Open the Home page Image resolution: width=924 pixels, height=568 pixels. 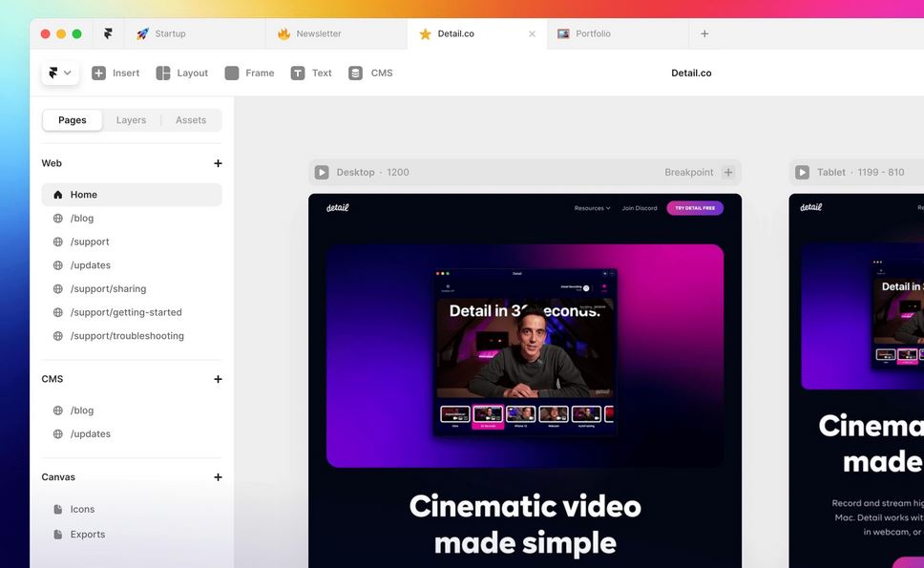(132, 195)
